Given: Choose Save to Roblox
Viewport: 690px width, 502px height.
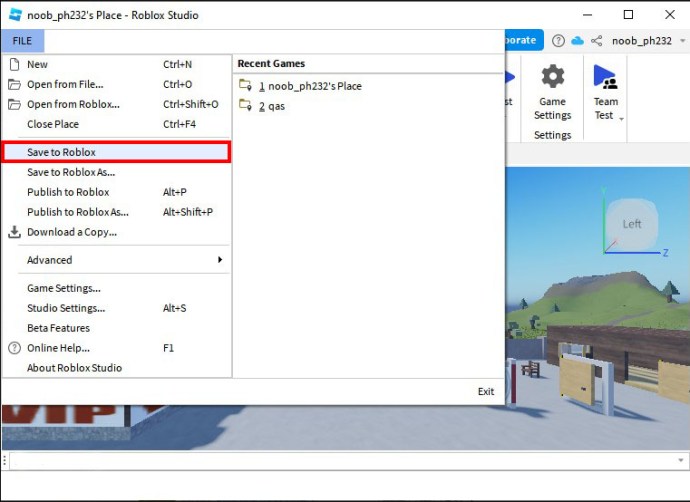Looking at the screenshot, I should (x=116, y=152).
